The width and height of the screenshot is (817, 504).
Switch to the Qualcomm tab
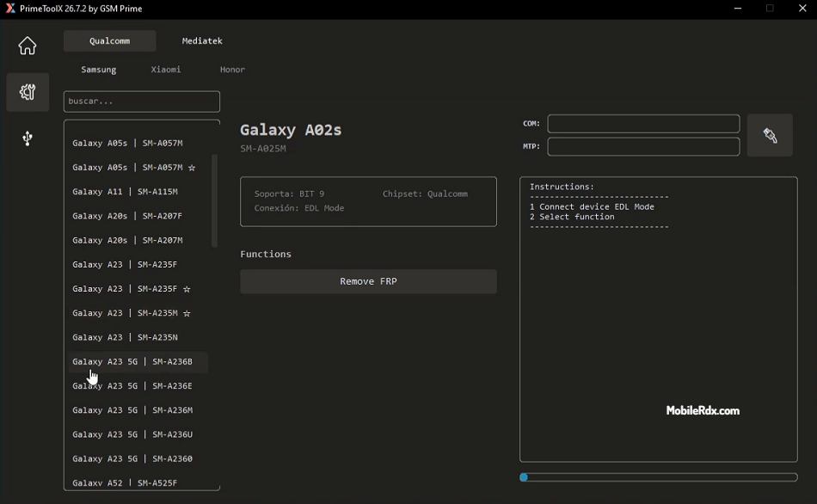coord(109,40)
